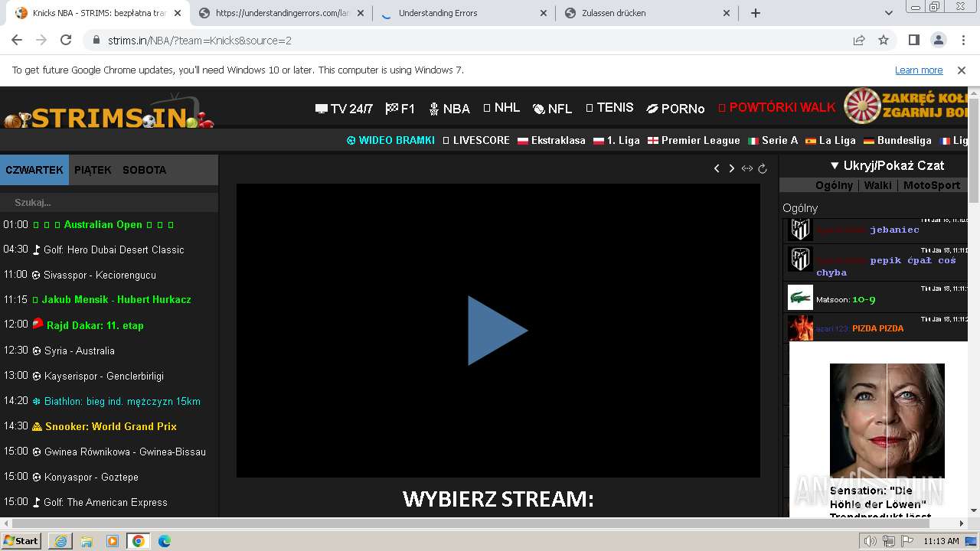
Task: Open Chrome profile avatar
Action: point(938,41)
